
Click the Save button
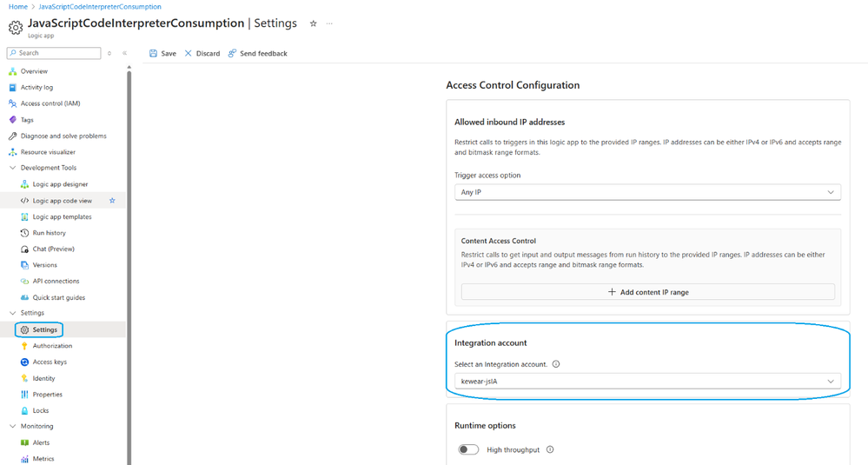click(x=162, y=54)
